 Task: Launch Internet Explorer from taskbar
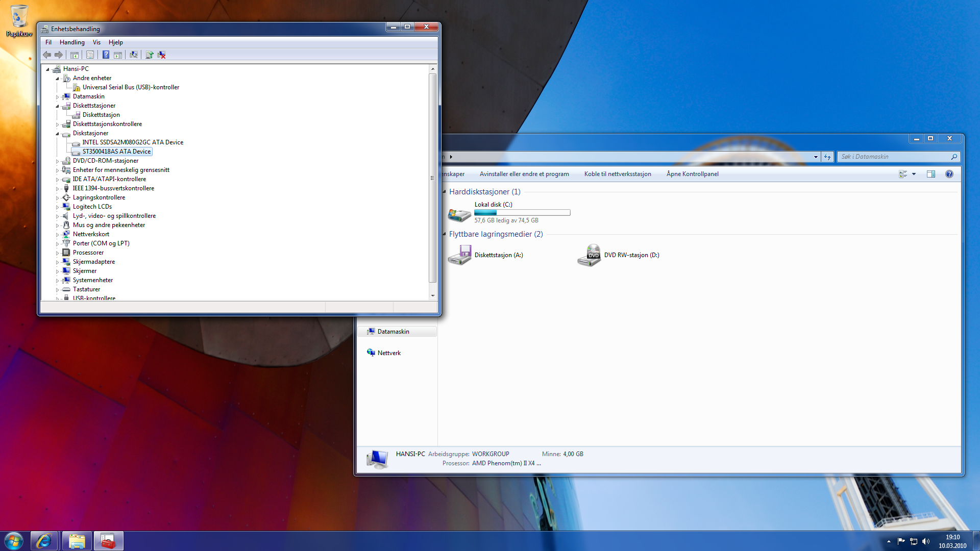pos(44,541)
